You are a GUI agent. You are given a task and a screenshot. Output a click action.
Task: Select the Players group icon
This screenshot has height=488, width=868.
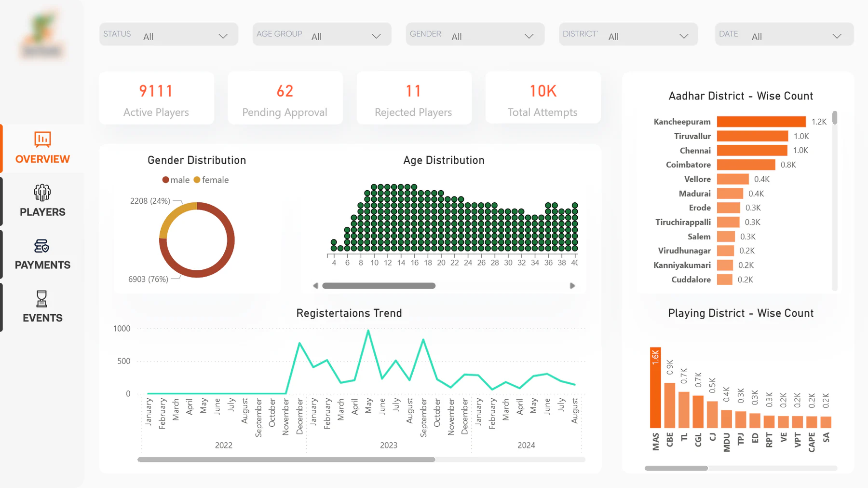point(42,192)
